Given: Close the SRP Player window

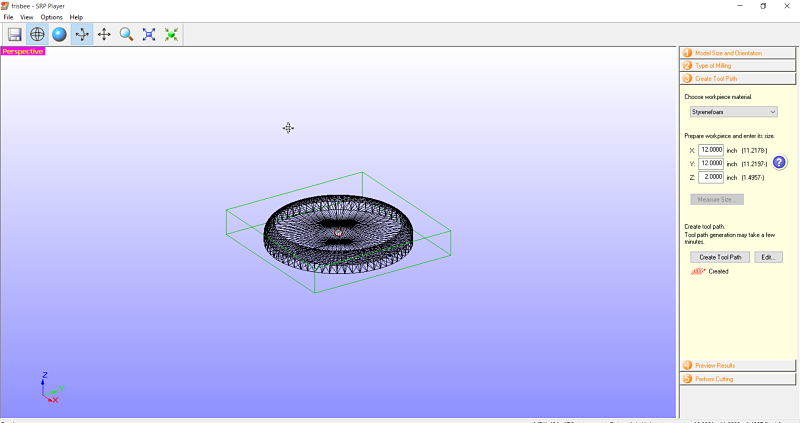Looking at the screenshot, I should tap(787, 6).
